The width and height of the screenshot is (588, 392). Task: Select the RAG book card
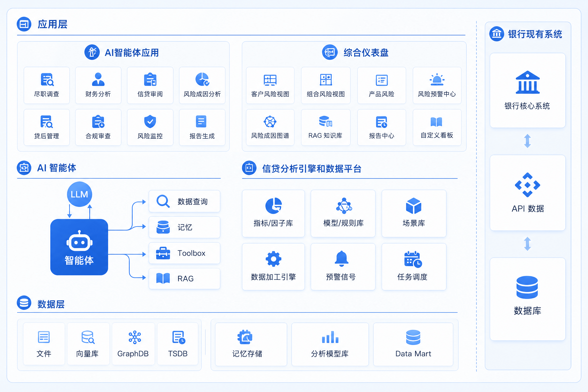[x=185, y=278]
